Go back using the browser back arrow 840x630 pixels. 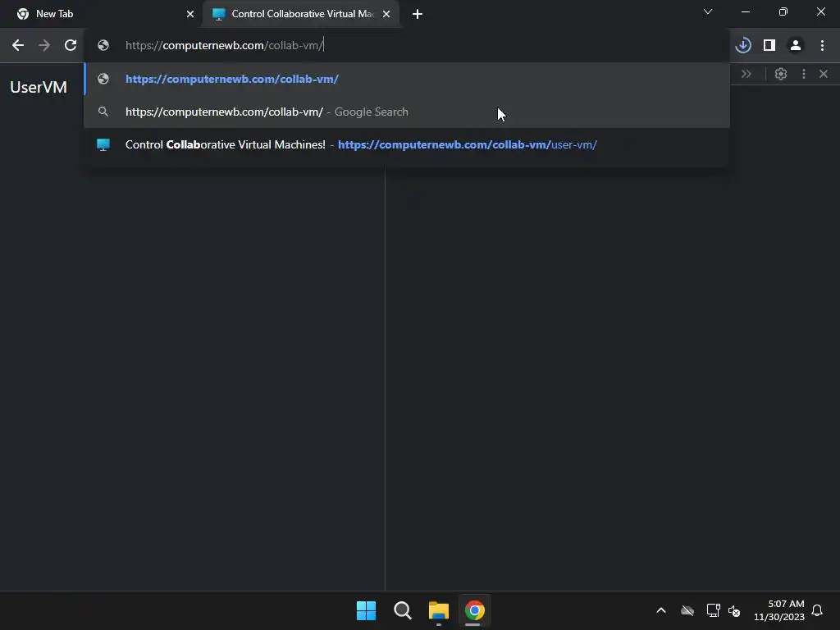click(x=18, y=46)
